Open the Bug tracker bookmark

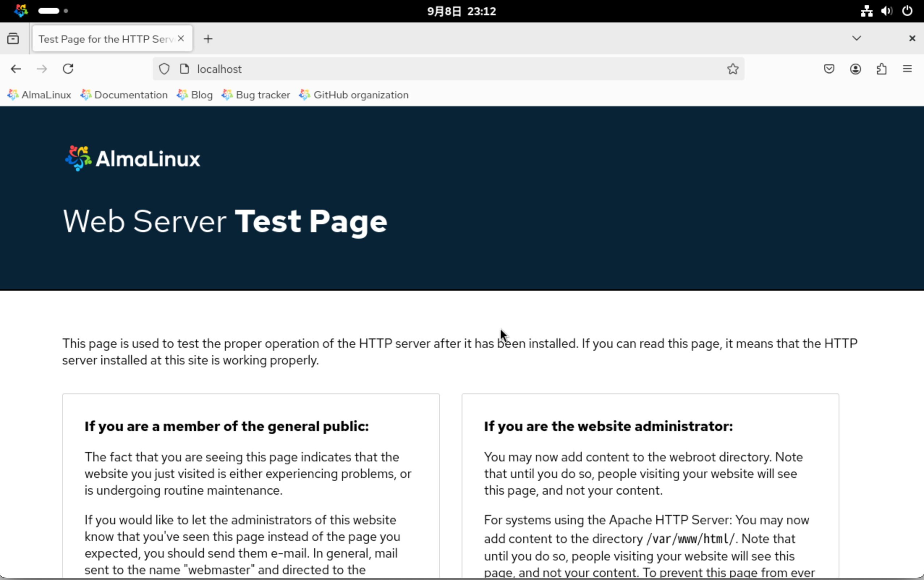(x=255, y=95)
